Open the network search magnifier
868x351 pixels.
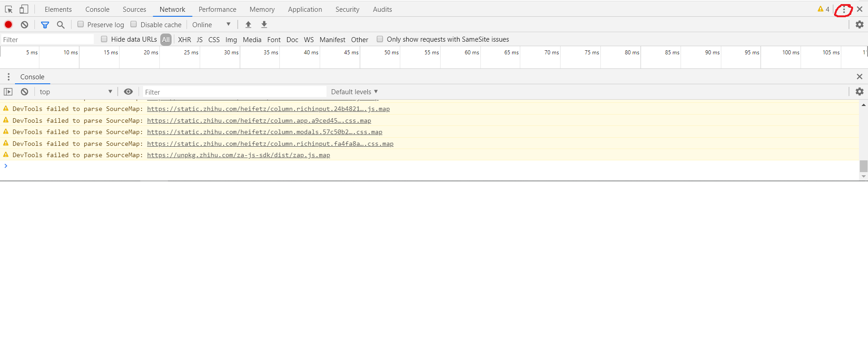pos(61,24)
